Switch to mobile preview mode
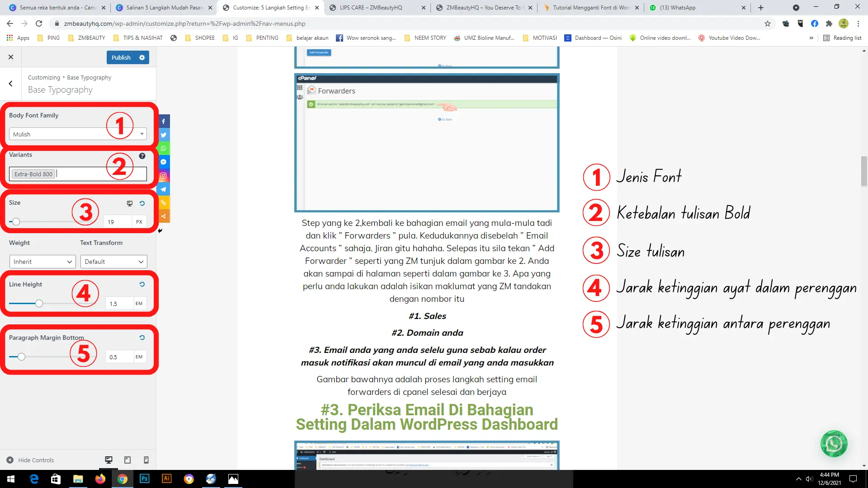 point(146,460)
